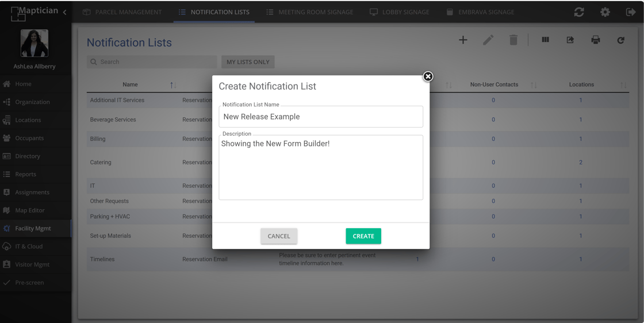
Task: Sort by the Name column arrows
Action: [x=173, y=85]
